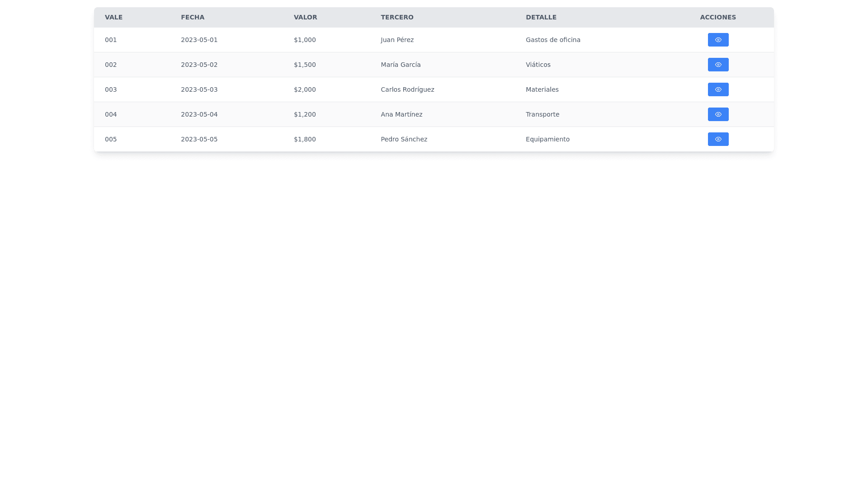The height and width of the screenshot is (488, 868).
Task: Click the VALE column header
Action: coord(113,17)
